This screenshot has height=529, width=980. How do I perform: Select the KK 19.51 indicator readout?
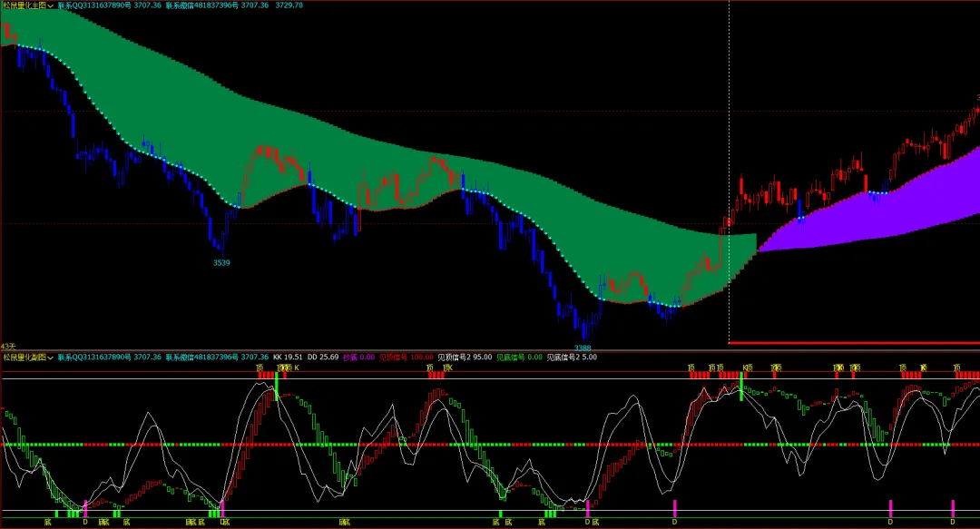coord(288,357)
